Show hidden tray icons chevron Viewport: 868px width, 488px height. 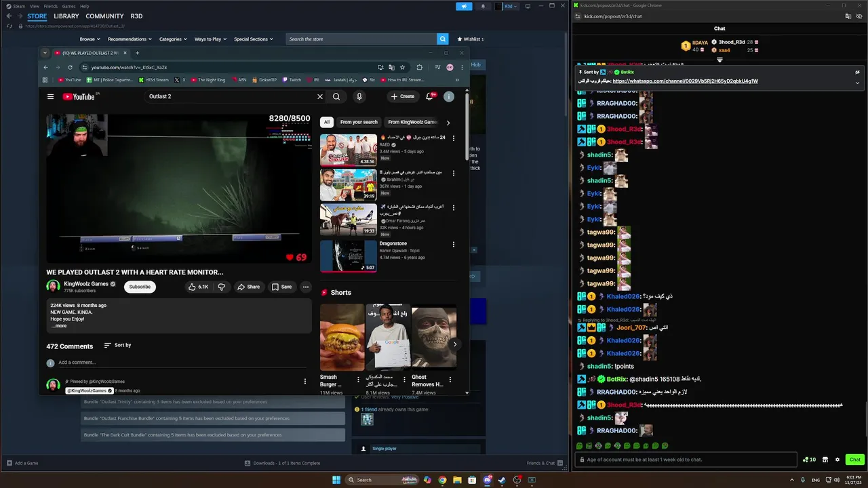pos(792,480)
